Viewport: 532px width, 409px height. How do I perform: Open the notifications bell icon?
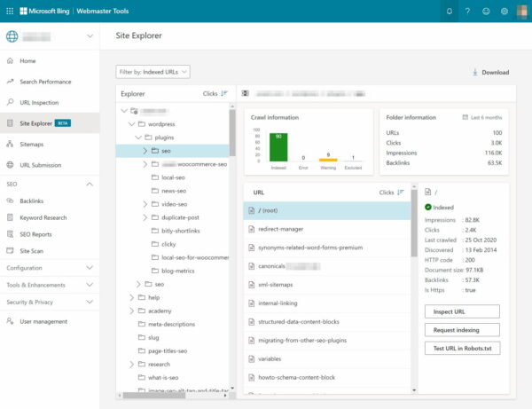(450, 11)
